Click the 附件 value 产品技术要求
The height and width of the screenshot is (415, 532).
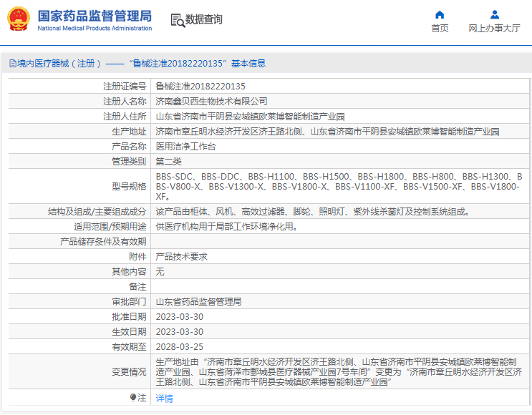181,257
